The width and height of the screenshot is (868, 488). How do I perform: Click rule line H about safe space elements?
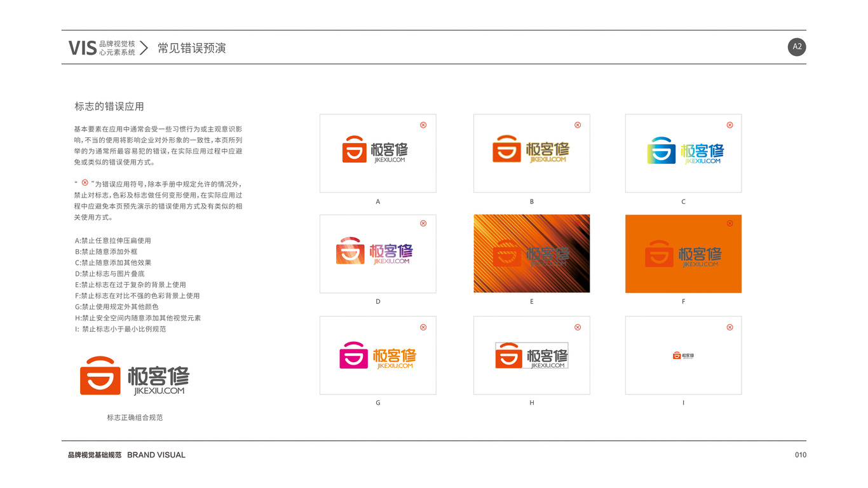pos(138,318)
